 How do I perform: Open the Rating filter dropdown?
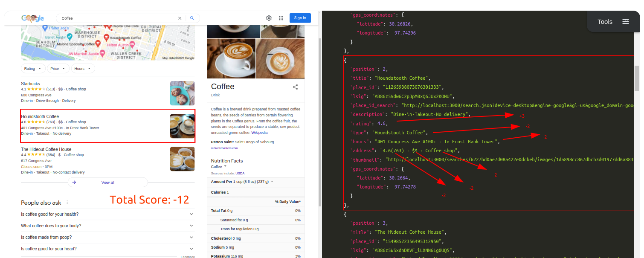click(x=33, y=69)
